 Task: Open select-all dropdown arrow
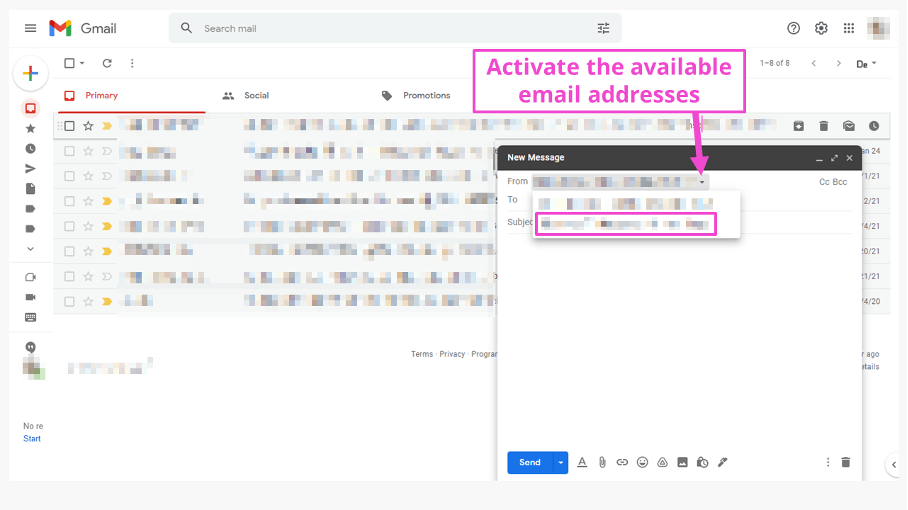tap(82, 63)
